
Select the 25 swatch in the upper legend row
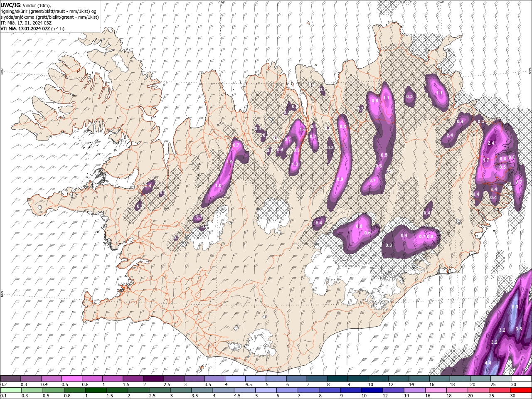point(501,379)
